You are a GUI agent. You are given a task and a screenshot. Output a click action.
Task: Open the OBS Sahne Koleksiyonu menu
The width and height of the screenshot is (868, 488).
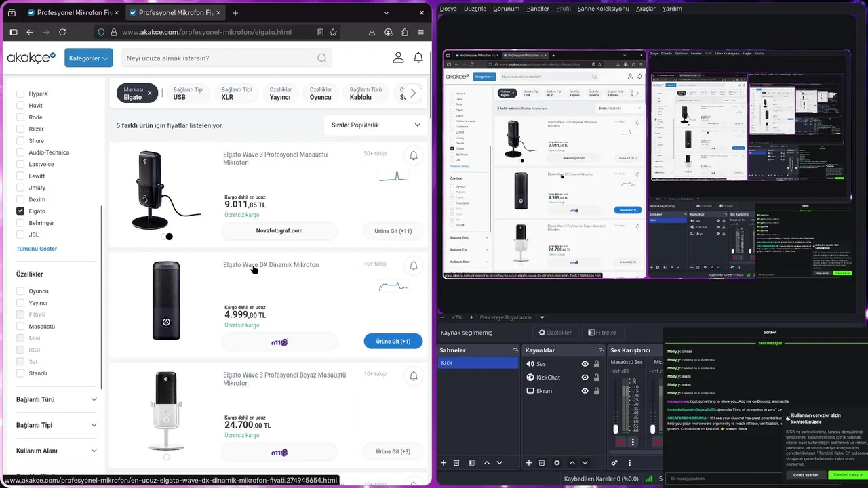click(x=603, y=9)
